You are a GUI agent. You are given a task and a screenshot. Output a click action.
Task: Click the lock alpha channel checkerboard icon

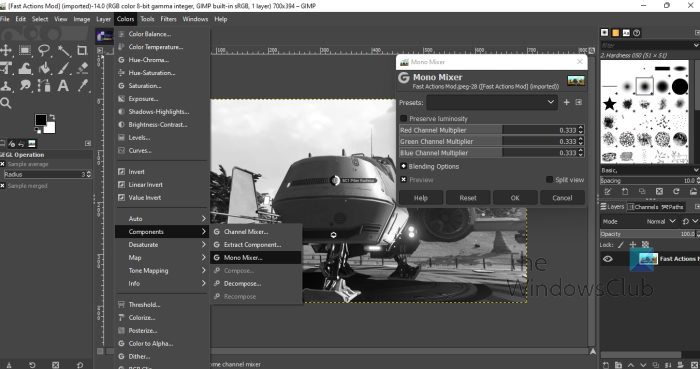(x=645, y=245)
